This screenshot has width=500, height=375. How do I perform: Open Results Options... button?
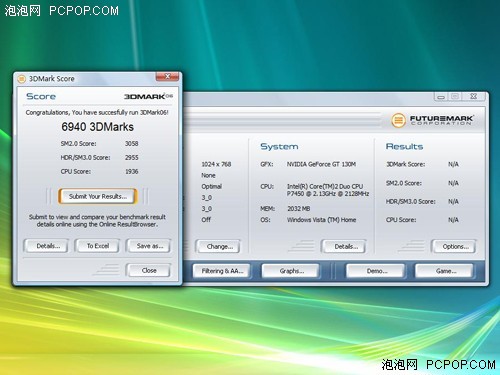tap(454, 247)
